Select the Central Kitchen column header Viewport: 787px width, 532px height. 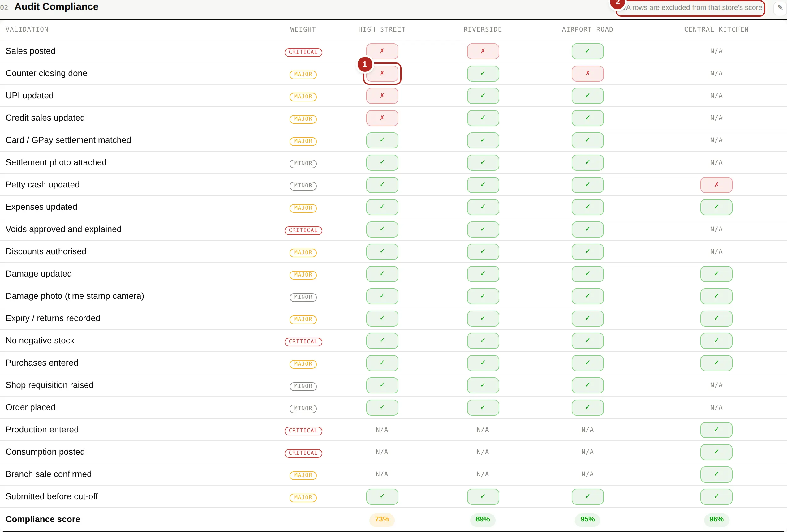(716, 29)
